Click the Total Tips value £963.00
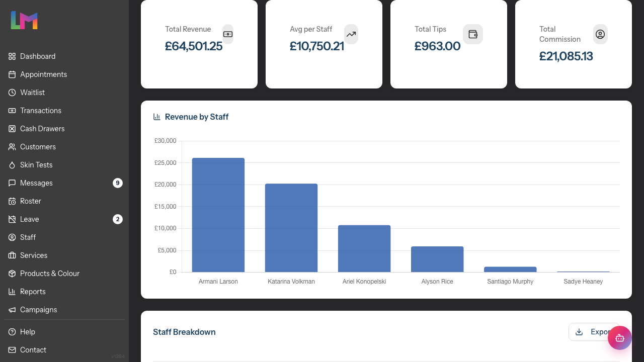Image resolution: width=644 pixels, height=362 pixels. click(437, 46)
